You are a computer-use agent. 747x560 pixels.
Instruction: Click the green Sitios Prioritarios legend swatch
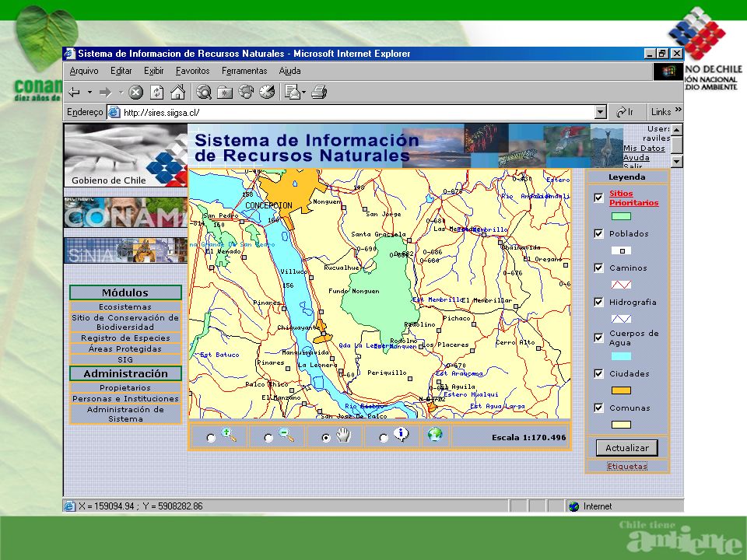point(621,216)
